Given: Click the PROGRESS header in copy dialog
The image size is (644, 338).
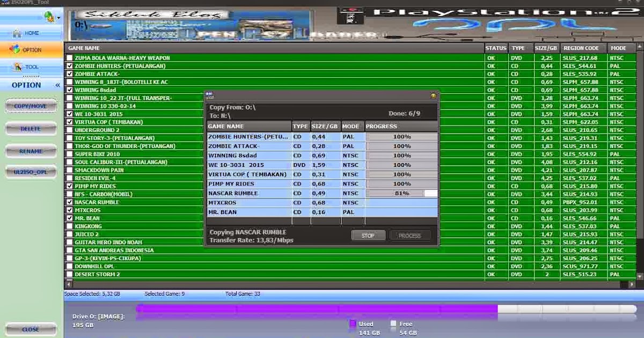Looking at the screenshot, I should (x=401, y=126).
